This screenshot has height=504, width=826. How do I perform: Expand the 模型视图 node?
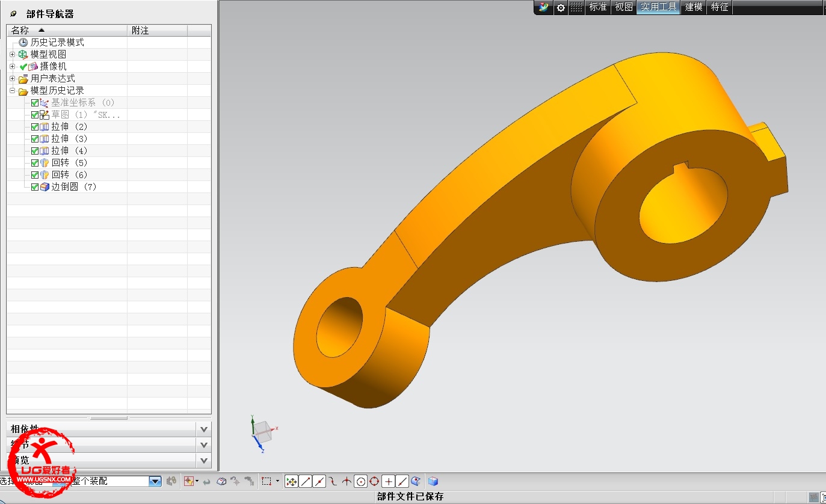click(12, 54)
